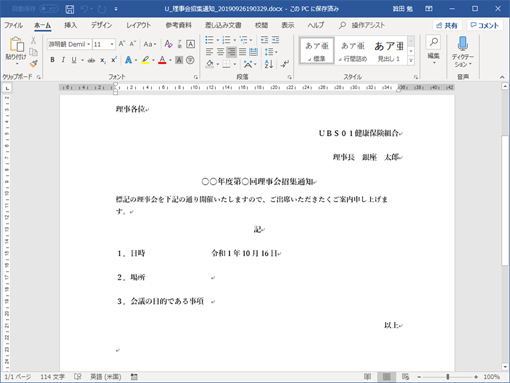The height and width of the screenshot is (383, 510).
Task: Toggle Bold formatting button
Action: click(x=52, y=60)
